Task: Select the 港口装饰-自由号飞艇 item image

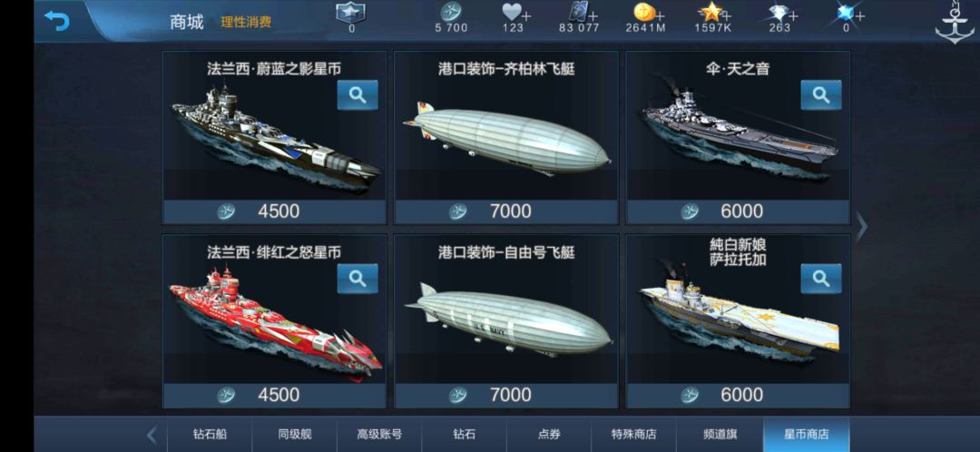Action: pyautogui.click(x=508, y=319)
